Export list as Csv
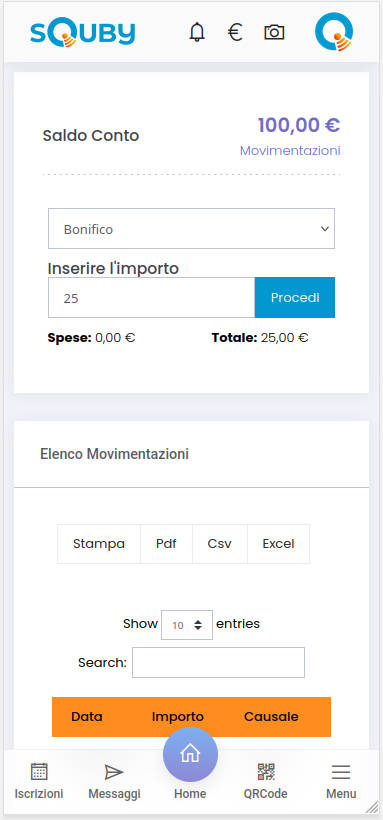The height and width of the screenshot is (820, 383). [220, 544]
